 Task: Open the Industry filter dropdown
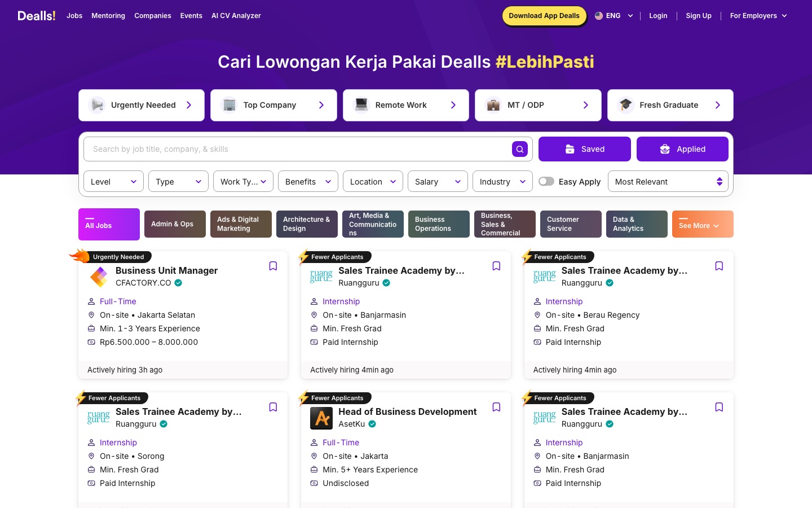[x=503, y=181]
